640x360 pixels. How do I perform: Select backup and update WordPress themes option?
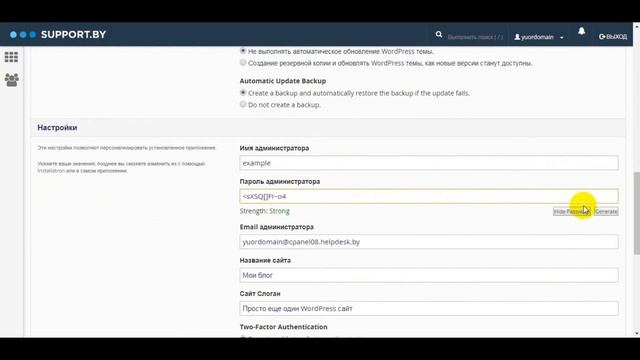243,62
